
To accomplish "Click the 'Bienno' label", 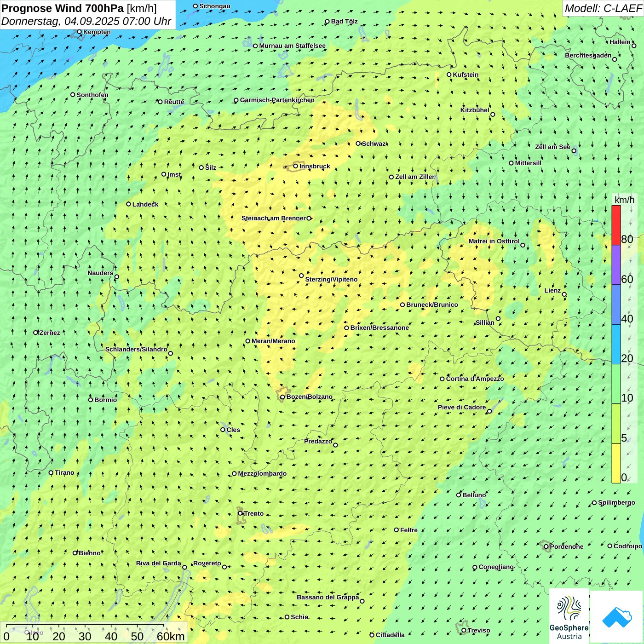I will [x=90, y=553].
